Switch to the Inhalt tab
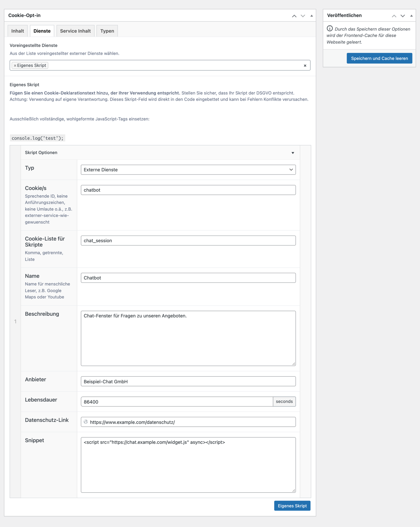The image size is (420, 527). [x=18, y=31]
